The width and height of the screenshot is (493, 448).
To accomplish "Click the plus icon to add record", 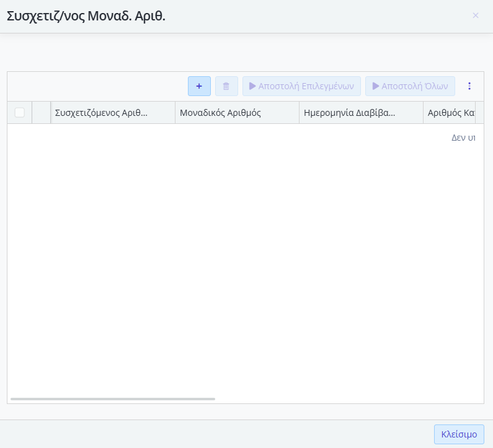I will click(199, 86).
